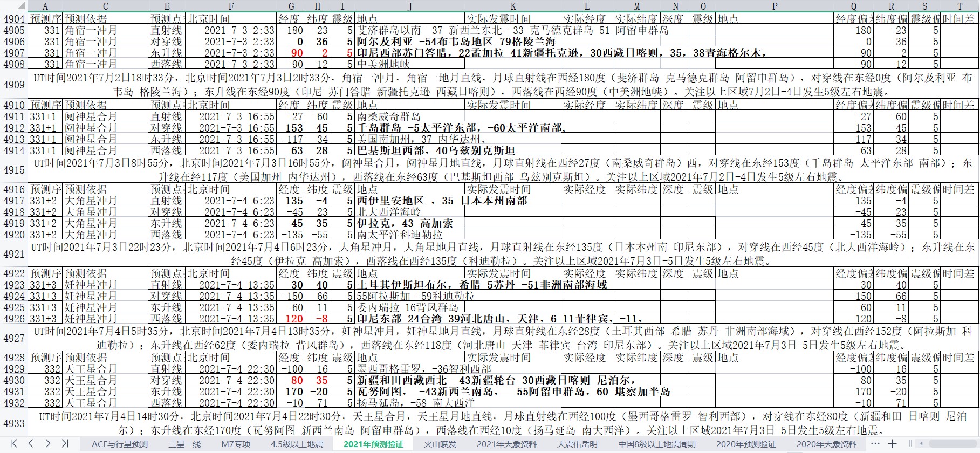The image size is (980, 453).
Task: Select 妊神星冲月 cell in row 4924
Action: (105, 296)
